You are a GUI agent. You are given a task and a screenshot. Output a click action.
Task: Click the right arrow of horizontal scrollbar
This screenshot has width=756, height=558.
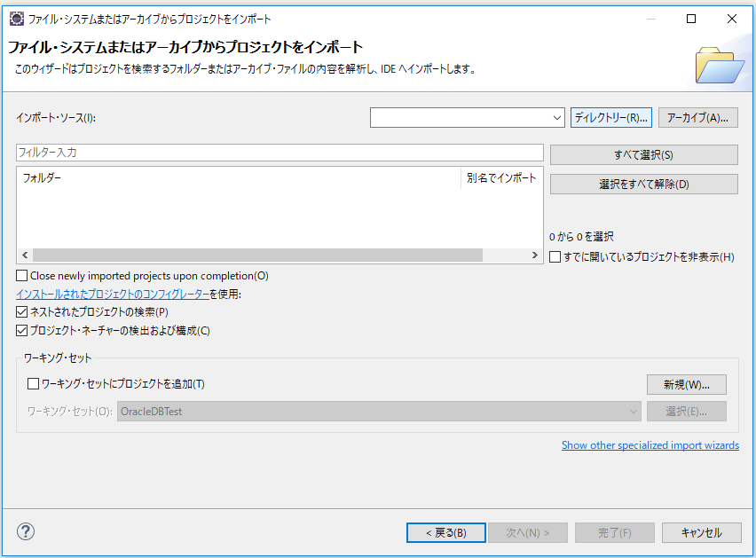point(535,255)
